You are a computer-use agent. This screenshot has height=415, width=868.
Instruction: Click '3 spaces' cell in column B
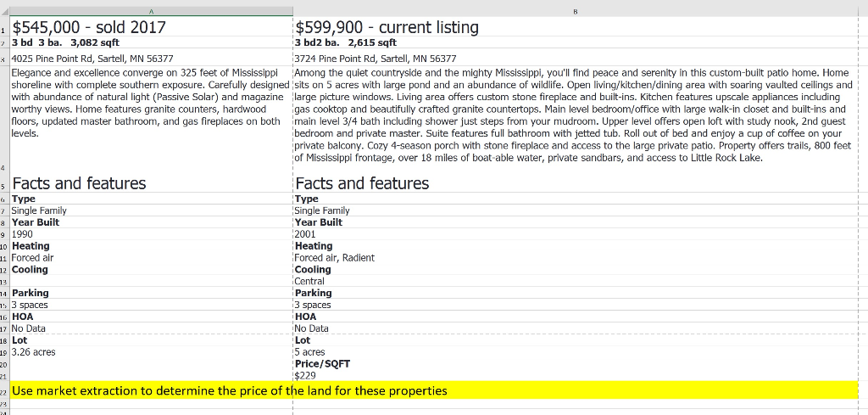pyautogui.click(x=576, y=305)
